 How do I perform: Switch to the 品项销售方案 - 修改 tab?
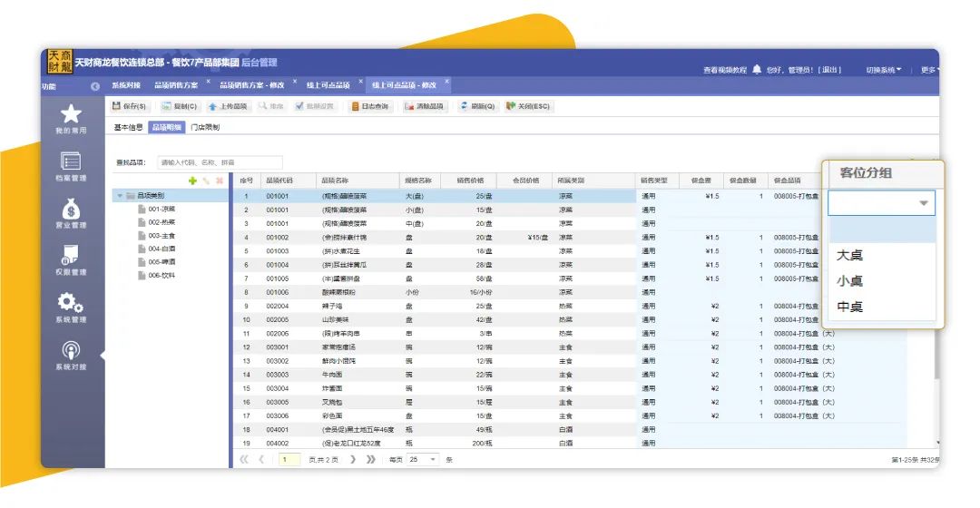tap(252, 85)
